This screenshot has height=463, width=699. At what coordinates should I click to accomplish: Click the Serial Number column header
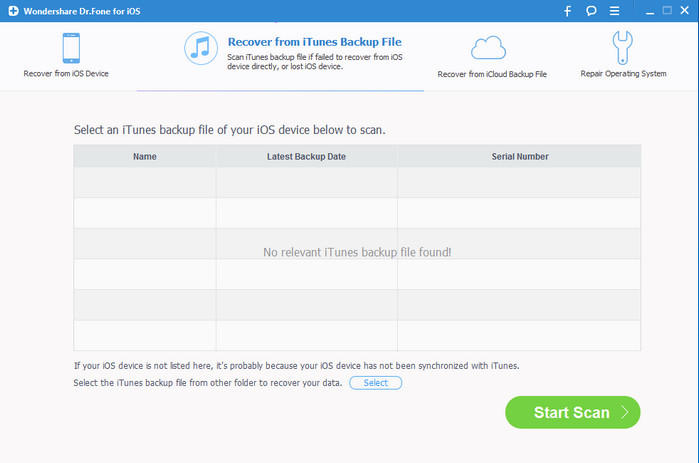(x=519, y=156)
